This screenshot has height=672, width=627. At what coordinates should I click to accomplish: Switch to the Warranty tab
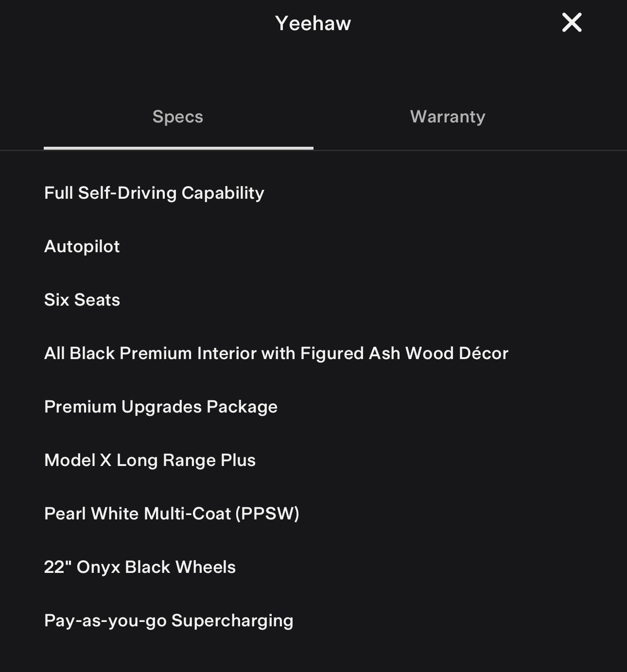click(448, 117)
